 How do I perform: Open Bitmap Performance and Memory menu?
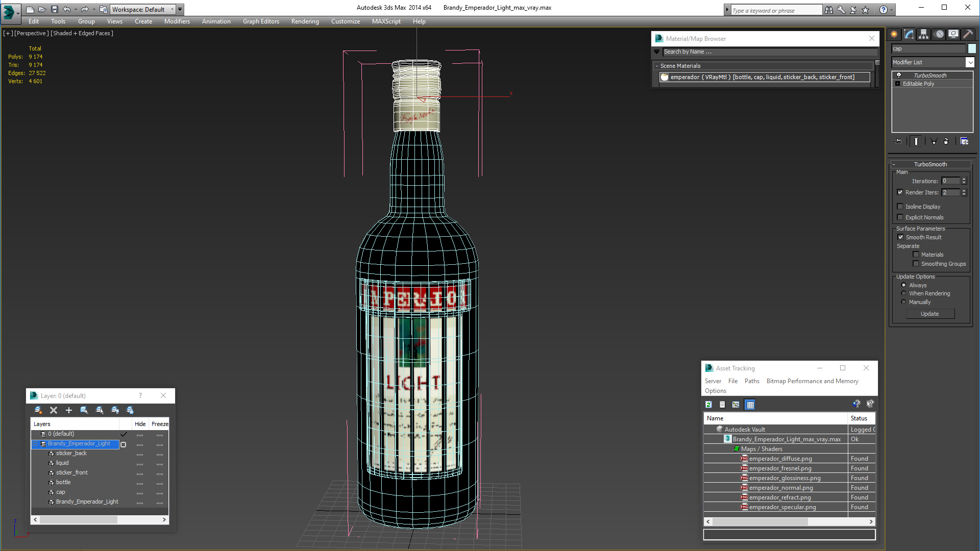(813, 381)
